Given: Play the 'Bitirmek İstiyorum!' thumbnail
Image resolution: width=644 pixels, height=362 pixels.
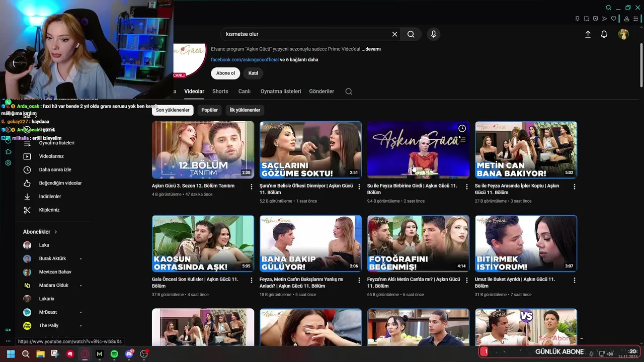Looking at the screenshot, I should pos(526,243).
